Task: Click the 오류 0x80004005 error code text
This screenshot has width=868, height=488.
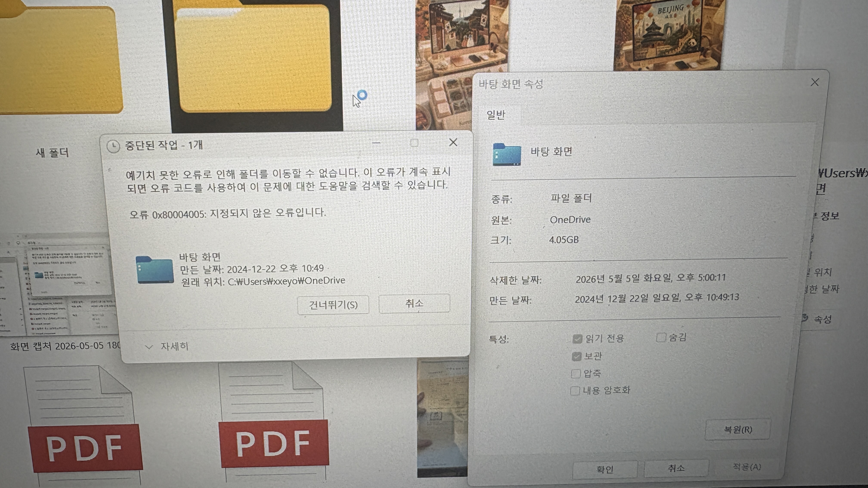Action: 228,213
